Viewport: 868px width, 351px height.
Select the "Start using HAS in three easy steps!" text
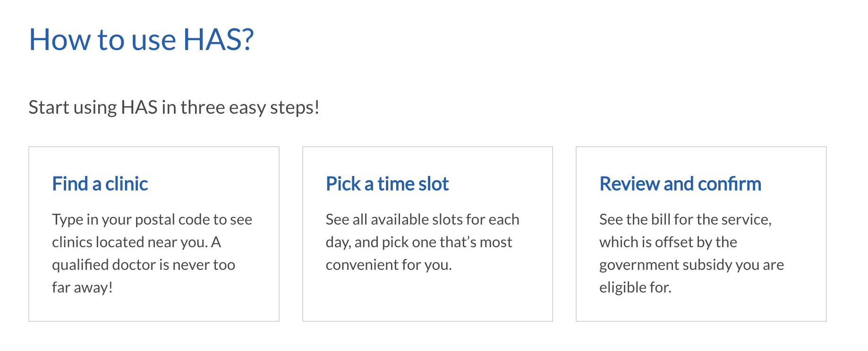pyautogui.click(x=174, y=108)
